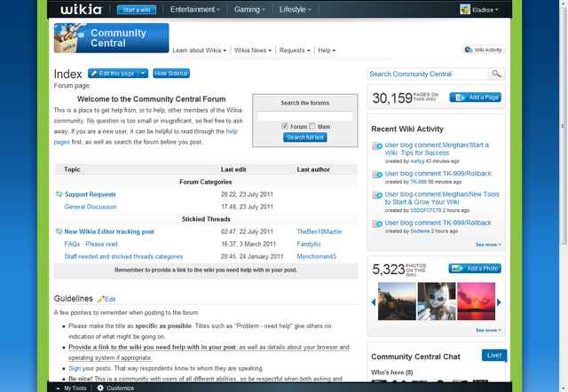Click the Add a Page button

click(x=476, y=98)
